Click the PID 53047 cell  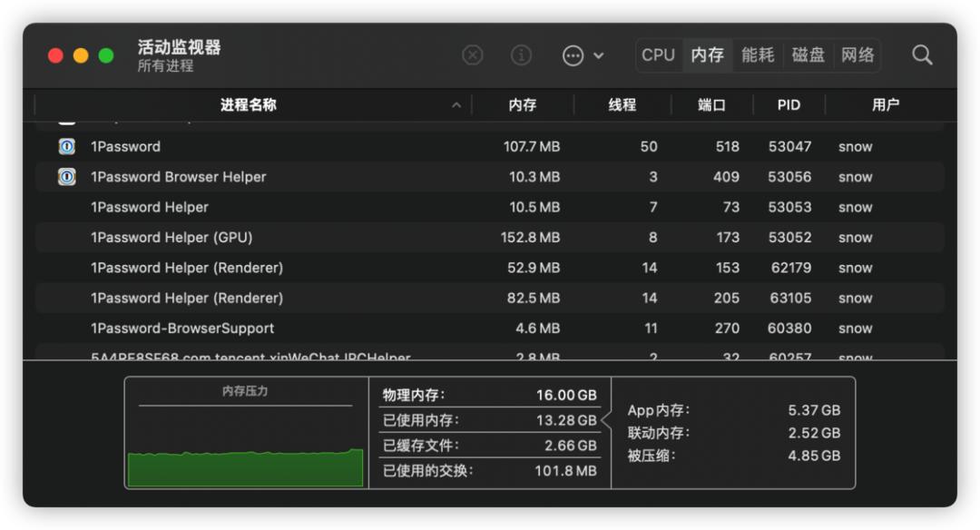(x=789, y=147)
